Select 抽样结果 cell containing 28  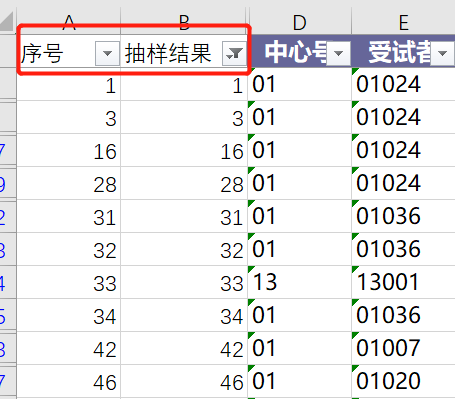tap(184, 183)
